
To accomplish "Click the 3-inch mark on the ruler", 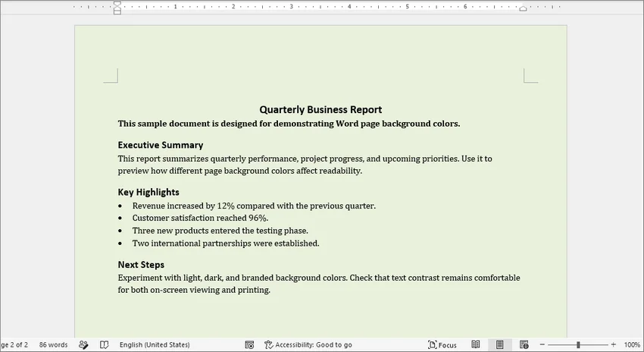I will point(291,7).
